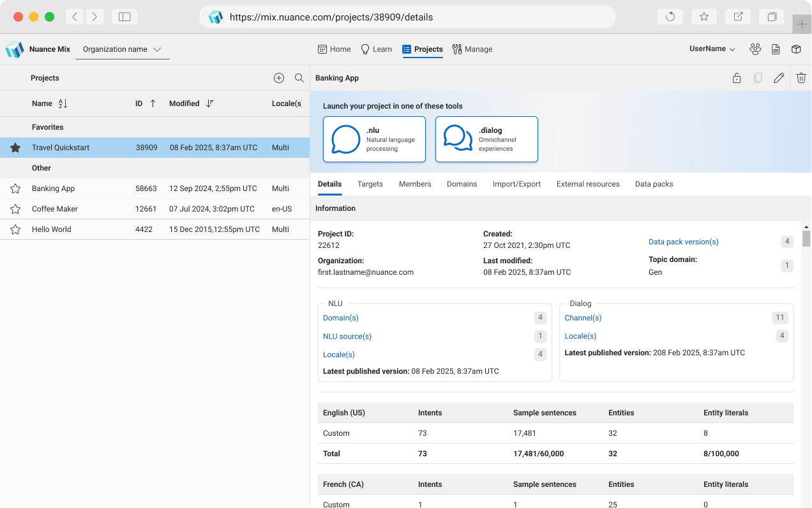This screenshot has height=508, width=812.
Task: Open the Organization name dropdown
Action: (x=122, y=49)
